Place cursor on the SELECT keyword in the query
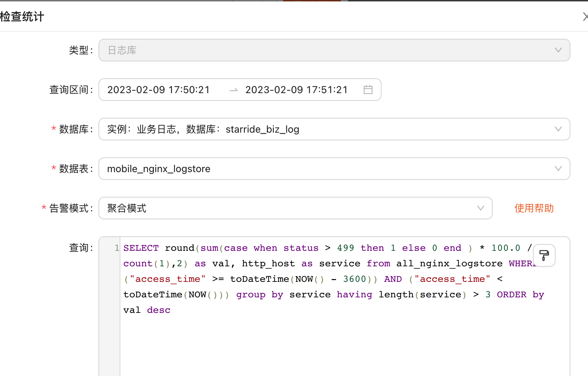This screenshot has width=588, height=376. point(140,248)
